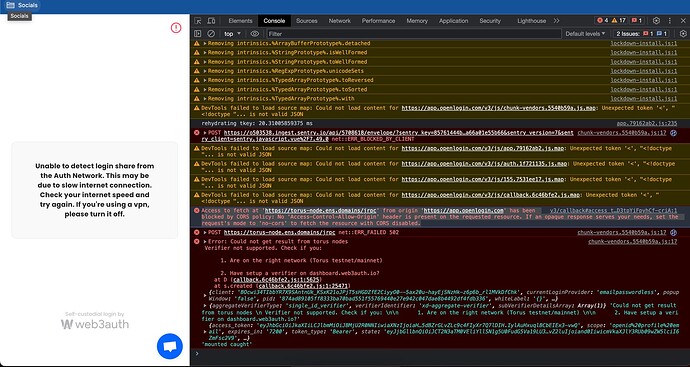Expand the aggregateVerifierType object log

205,305
